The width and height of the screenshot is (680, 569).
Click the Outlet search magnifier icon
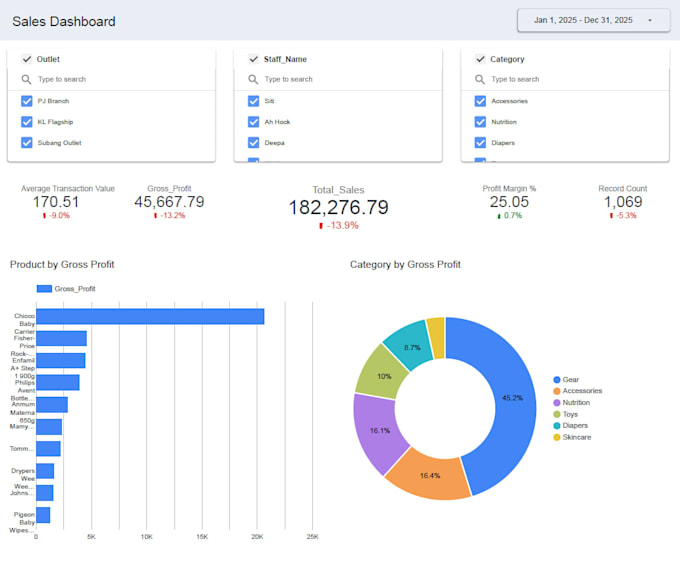26,79
